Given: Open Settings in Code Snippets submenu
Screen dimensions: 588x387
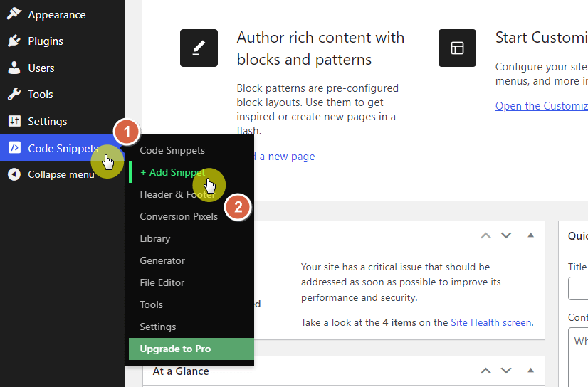Looking at the screenshot, I should (157, 327).
